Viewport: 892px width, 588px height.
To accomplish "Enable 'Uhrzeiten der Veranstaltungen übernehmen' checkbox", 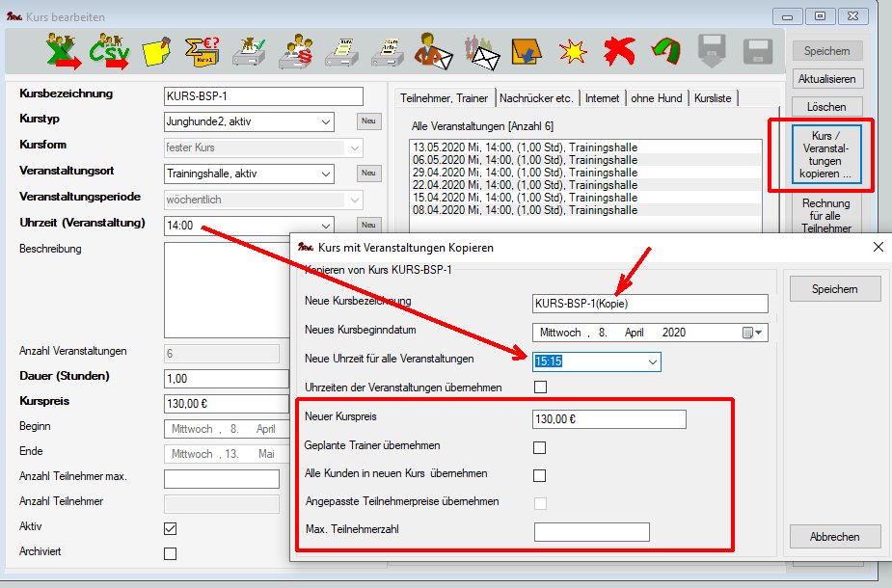I will (540, 388).
